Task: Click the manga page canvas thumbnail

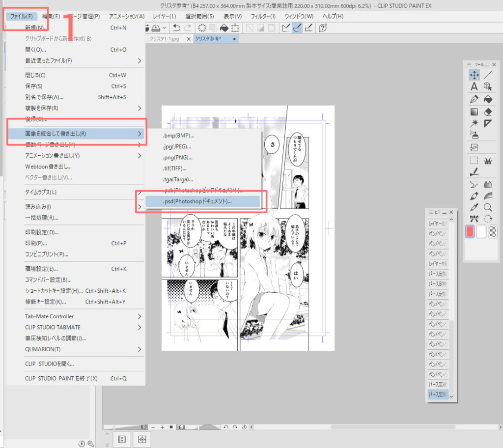Action: [x=248, y=228]
